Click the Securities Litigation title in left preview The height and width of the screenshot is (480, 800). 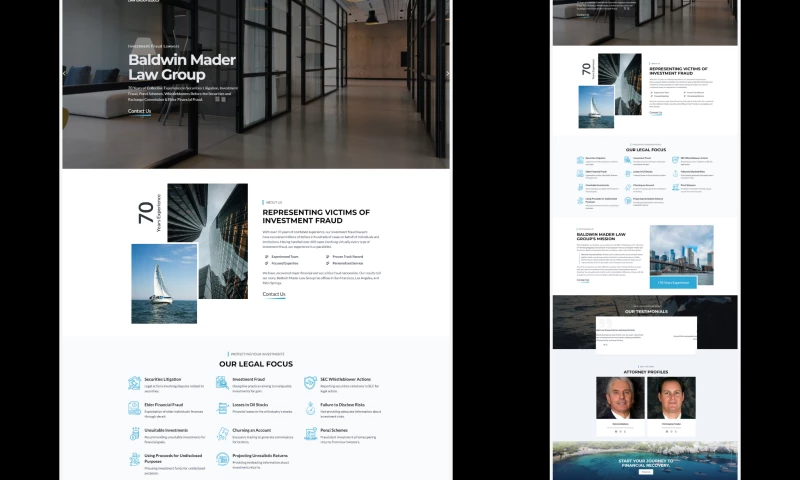[162, 380]
